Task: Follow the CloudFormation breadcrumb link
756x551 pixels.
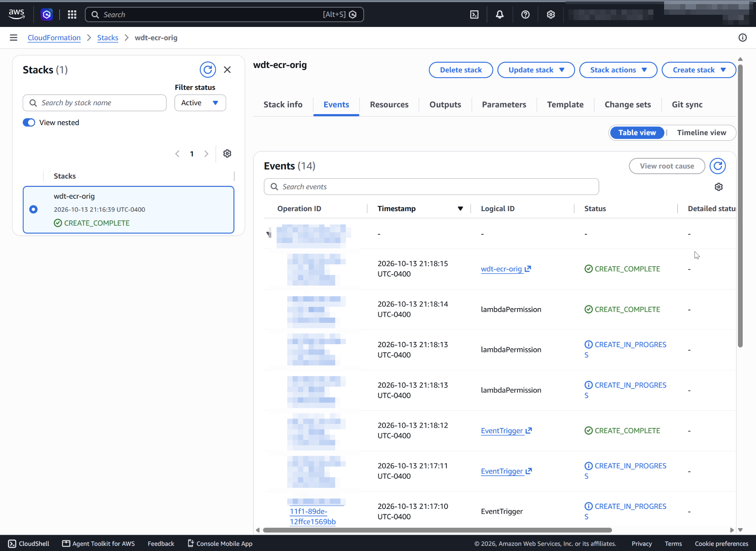Action: pyautogui.click(x=54, y=38)
